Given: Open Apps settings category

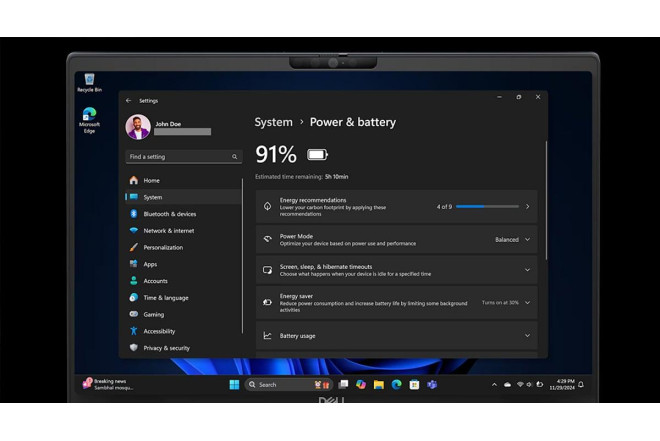Looking at the screenshot, I should [x=183, y=264].
